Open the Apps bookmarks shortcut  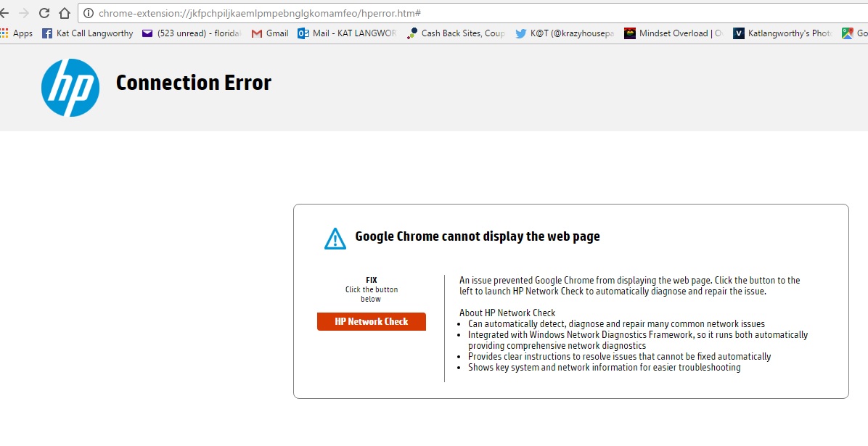17,33
